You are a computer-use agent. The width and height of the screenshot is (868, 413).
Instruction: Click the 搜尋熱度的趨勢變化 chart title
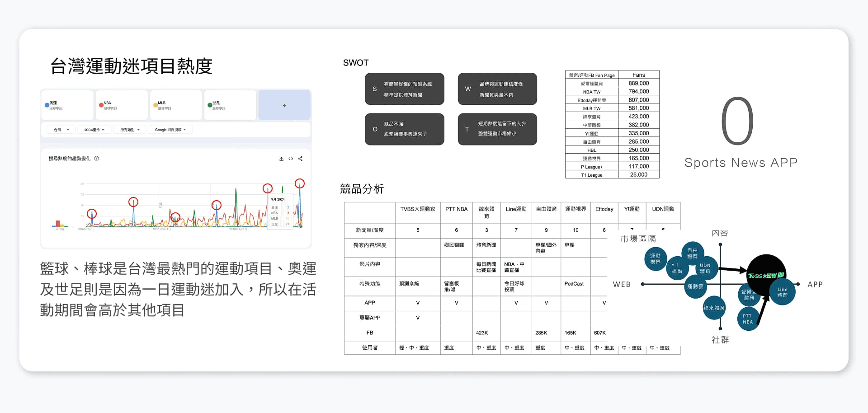70,159
